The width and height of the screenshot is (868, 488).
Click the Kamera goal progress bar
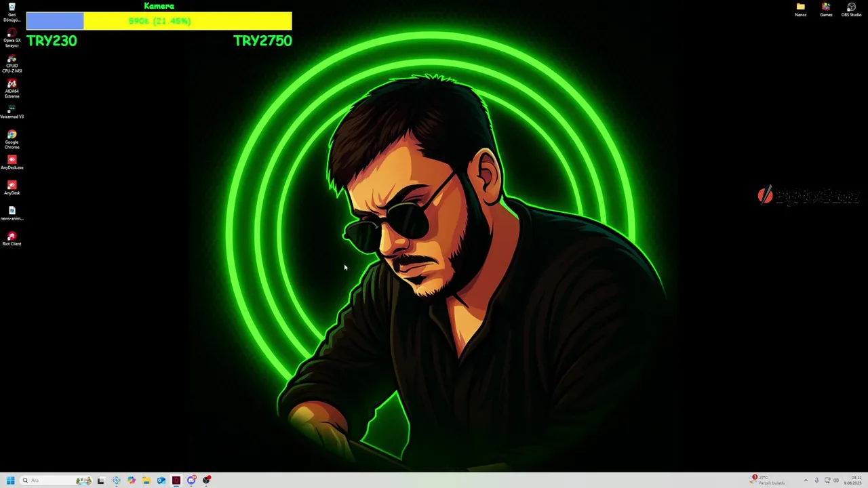point(159,21)
